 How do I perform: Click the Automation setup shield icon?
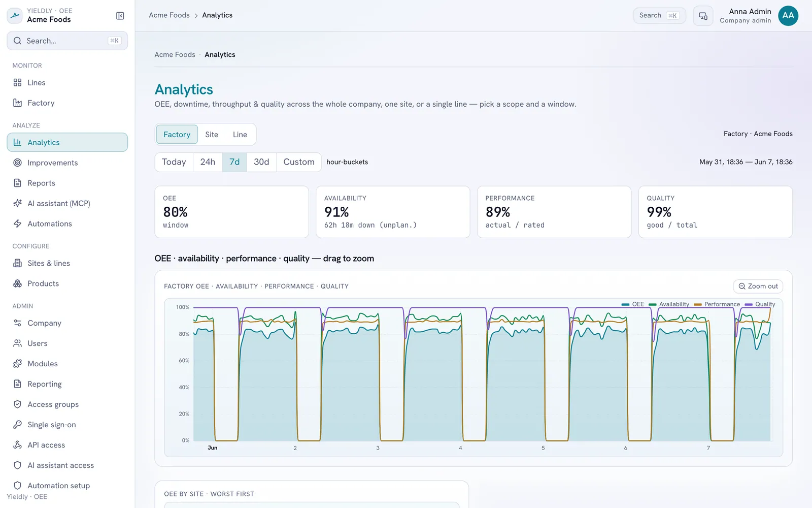[x=17, y=486]
